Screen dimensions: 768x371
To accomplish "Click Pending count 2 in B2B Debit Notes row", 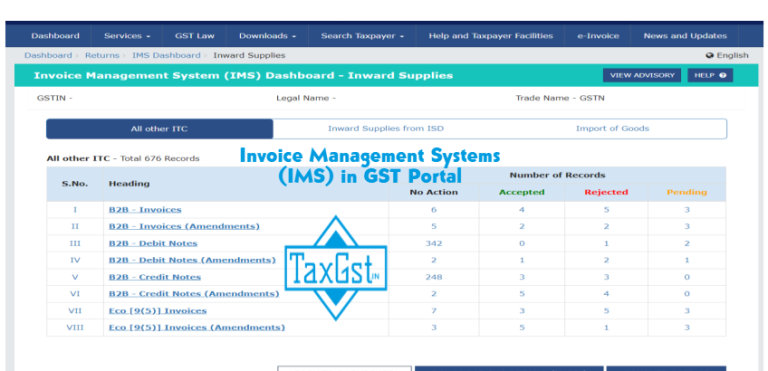I will click(x=687, y=244).
